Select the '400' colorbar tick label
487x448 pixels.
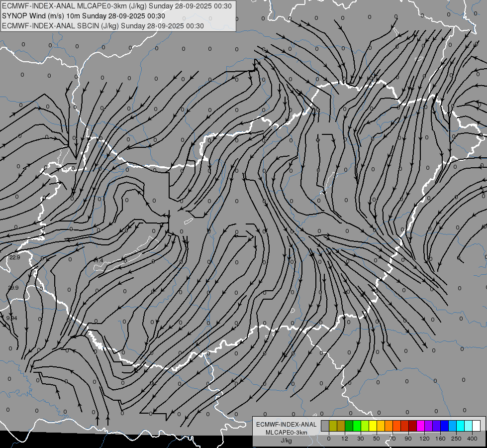[472, 439]
